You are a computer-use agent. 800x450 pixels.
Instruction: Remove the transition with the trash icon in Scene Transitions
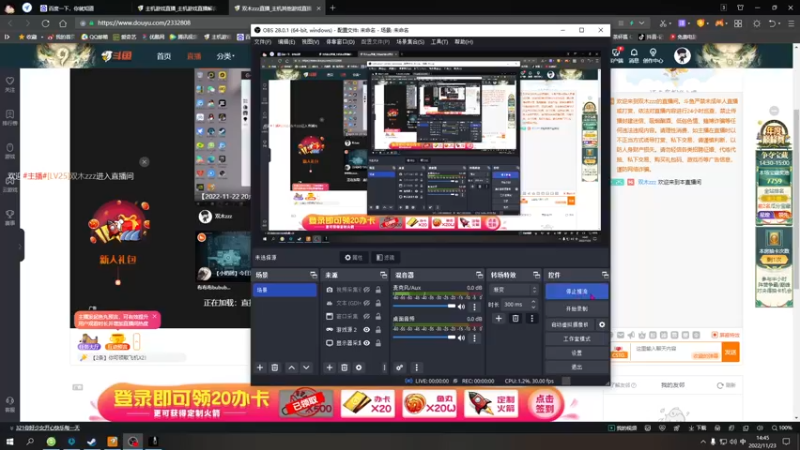pyautogui.click(x=515, y=318)
